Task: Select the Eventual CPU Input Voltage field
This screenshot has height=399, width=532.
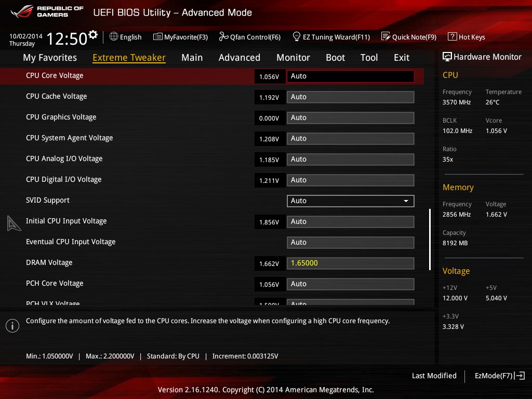Action: 351,242
